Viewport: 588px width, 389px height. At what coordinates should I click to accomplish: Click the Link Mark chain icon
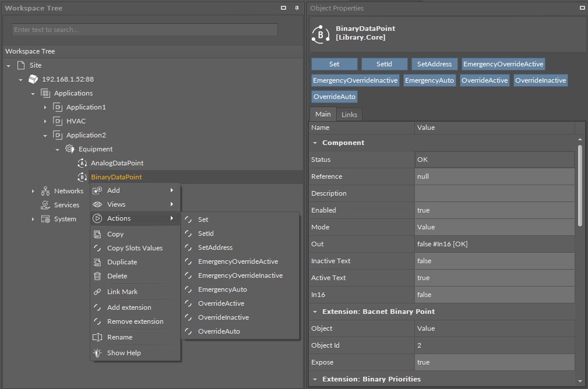(97, 292)
